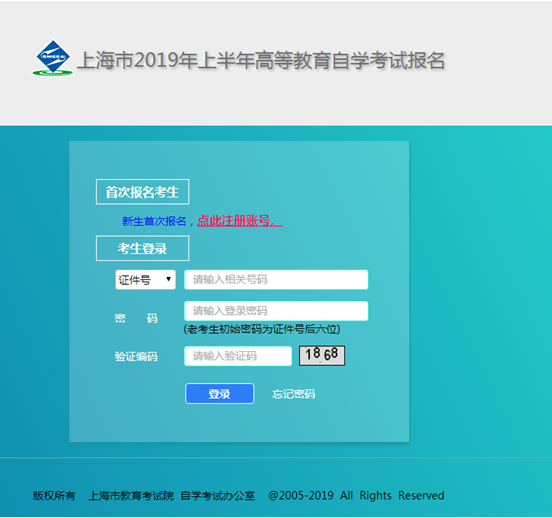Click the 密码 field label
The height and width of the screenshot is (518, 552).
[136, 318]
